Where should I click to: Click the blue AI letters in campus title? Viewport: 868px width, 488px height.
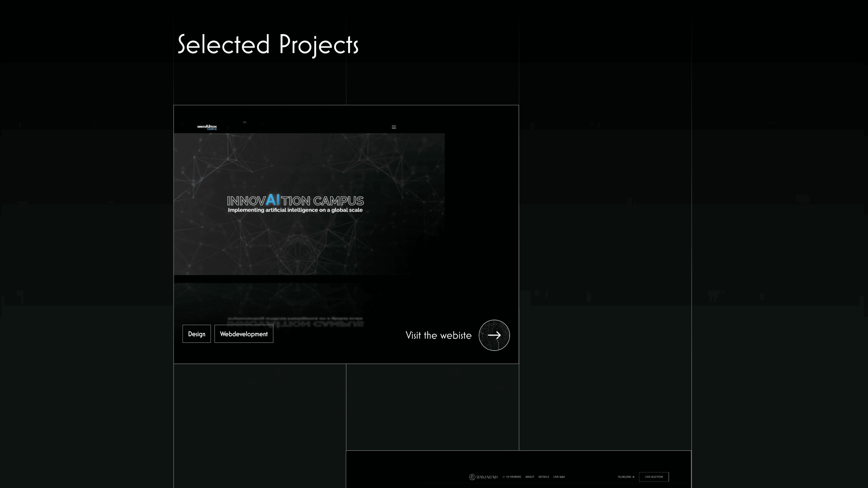point(273,200)
